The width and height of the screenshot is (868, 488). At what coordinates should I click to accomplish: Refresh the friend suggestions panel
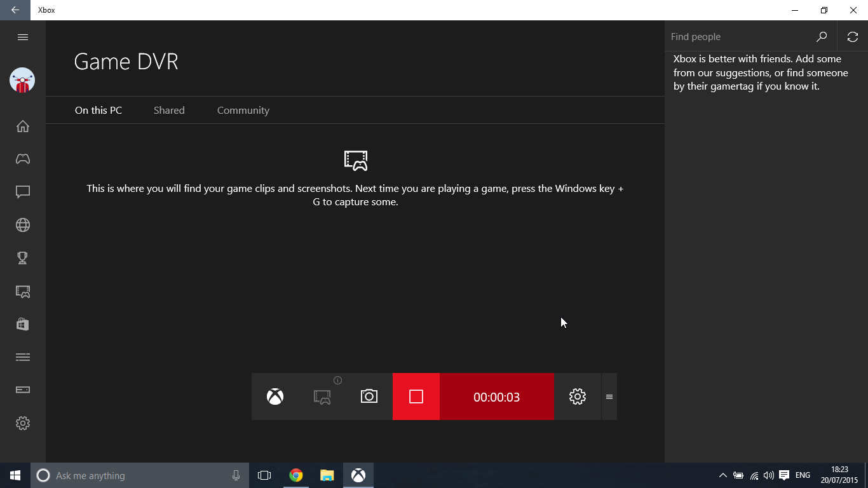tap(852, 36)
